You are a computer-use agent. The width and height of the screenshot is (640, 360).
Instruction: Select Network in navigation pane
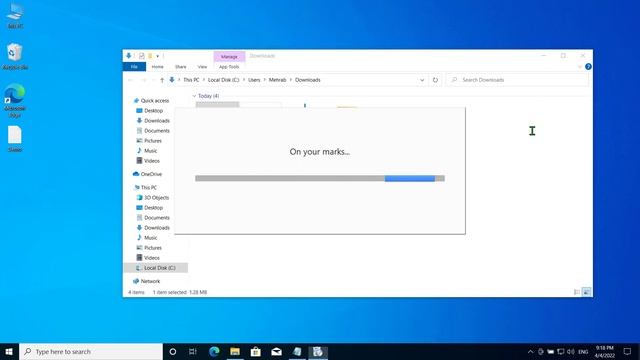146,281
